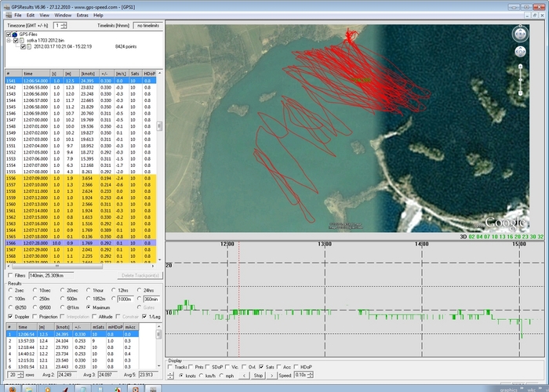Click the trackpoint table horizontal scrollbar thumb
This screenshot has width=549, height=392.
[57, 267]
